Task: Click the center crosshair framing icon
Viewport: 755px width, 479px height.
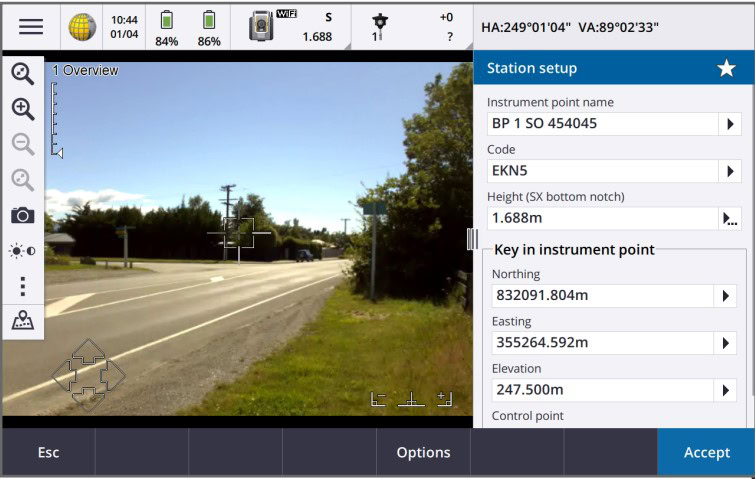Action: 411,399
